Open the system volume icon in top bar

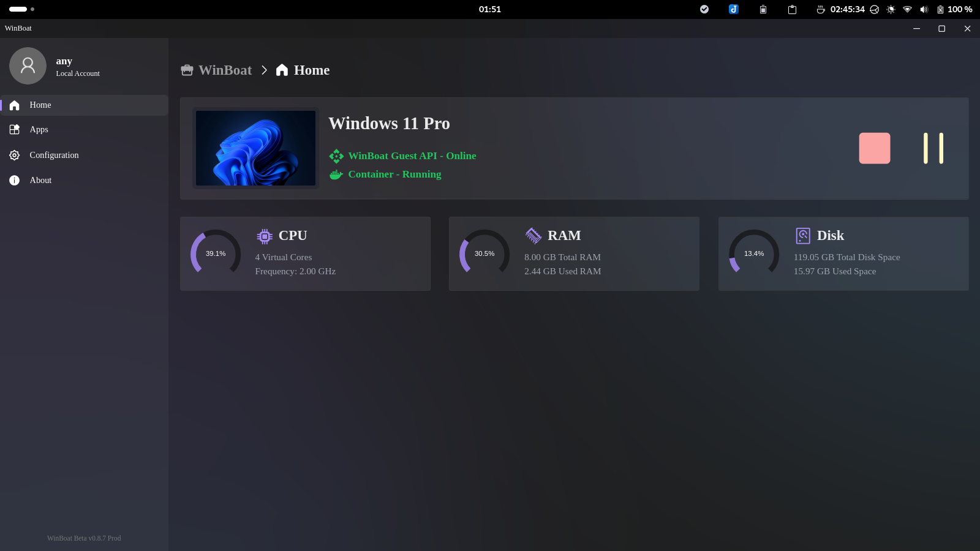coord(924,9)
